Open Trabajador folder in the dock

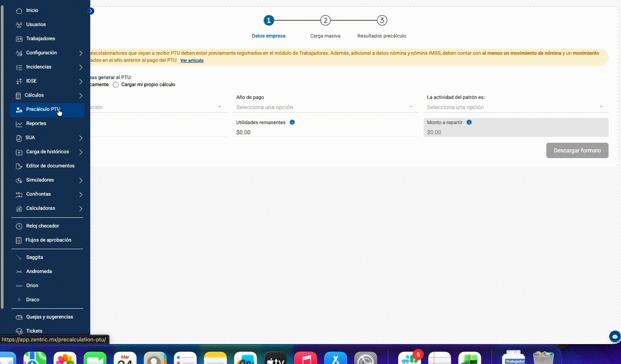tap(514, 357)
